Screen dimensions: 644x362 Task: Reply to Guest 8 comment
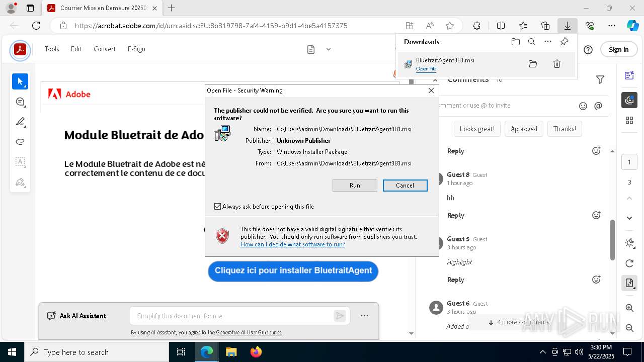[456, 215]
